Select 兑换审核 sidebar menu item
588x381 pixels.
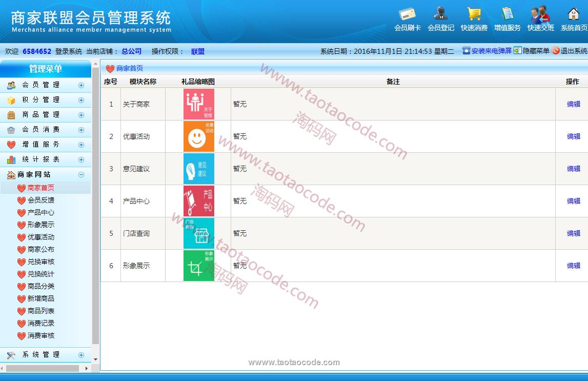pos(40,262)
